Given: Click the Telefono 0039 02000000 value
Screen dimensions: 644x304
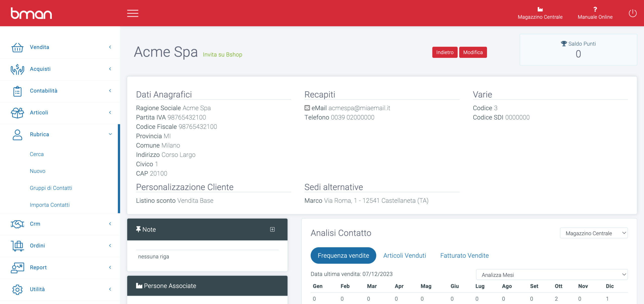Looking at the screenshot, I should click(352, 117).
